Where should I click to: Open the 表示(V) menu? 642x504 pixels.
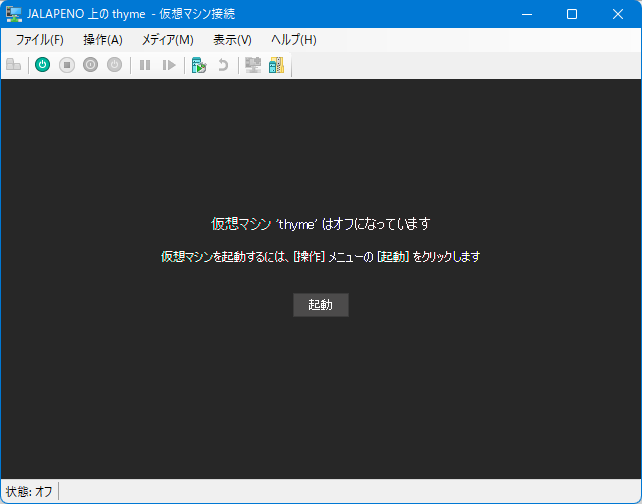tap(232, 40)
